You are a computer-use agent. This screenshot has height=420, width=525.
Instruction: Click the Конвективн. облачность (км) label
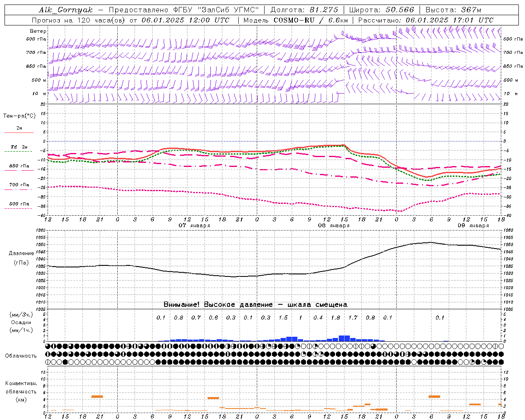tap(21, 392)
